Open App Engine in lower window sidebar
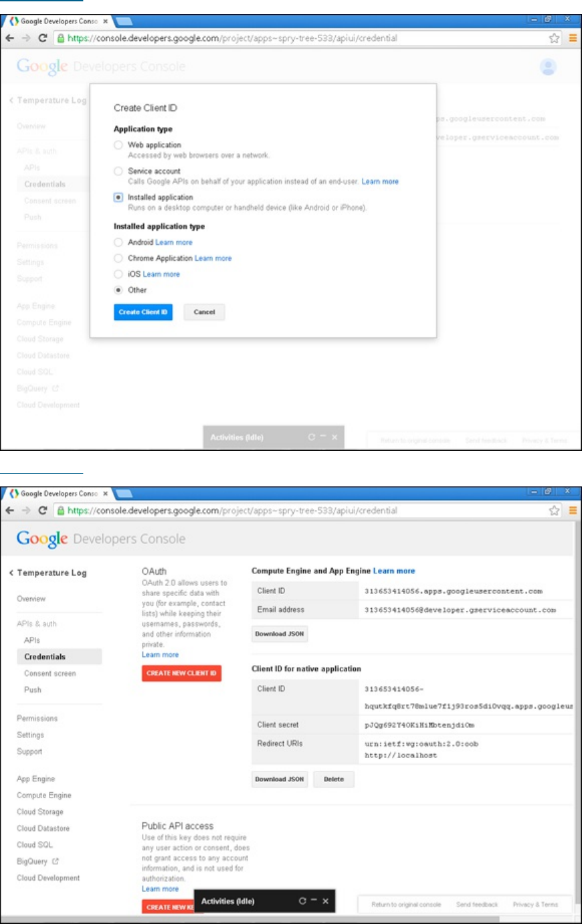This screenshot has width=582, height=924. point(36,779)
